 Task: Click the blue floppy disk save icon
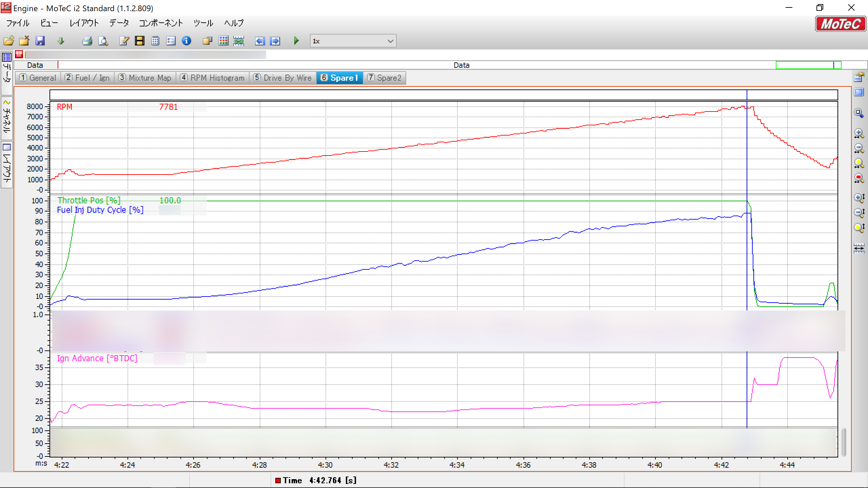(x=40, y=41)
